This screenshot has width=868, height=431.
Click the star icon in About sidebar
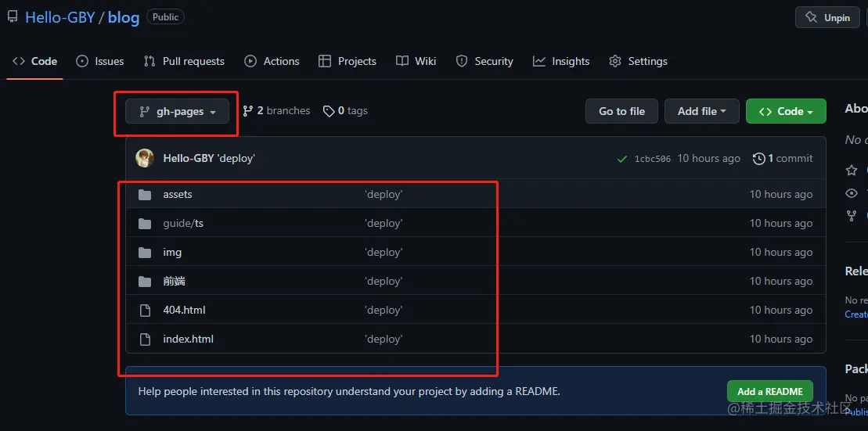[x=852, y=171]
